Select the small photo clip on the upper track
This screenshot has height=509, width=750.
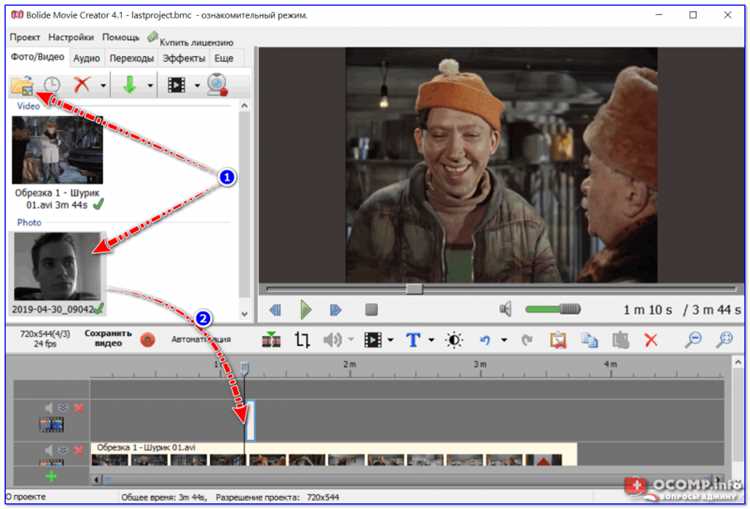pyautogui.click(x=250, y=420)
